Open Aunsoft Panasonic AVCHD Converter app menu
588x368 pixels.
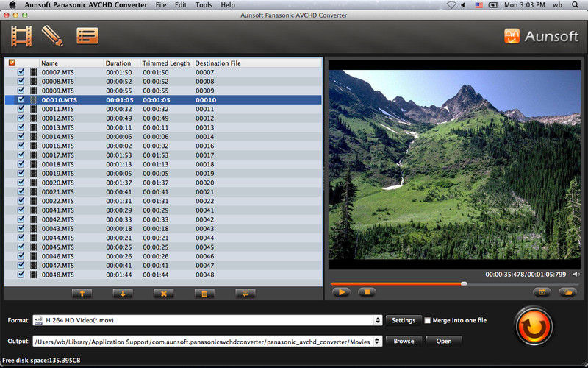(x=86, y=5)
